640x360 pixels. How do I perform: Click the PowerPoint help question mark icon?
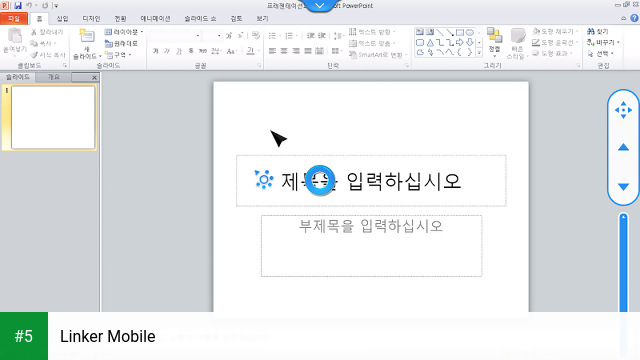pos(634,18)
